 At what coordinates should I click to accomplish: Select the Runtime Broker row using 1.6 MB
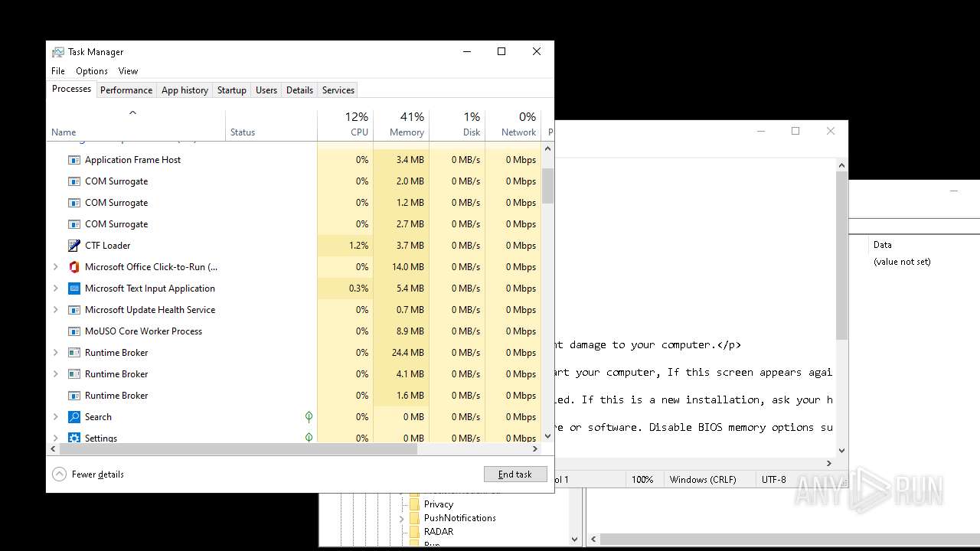pos(294,396)
